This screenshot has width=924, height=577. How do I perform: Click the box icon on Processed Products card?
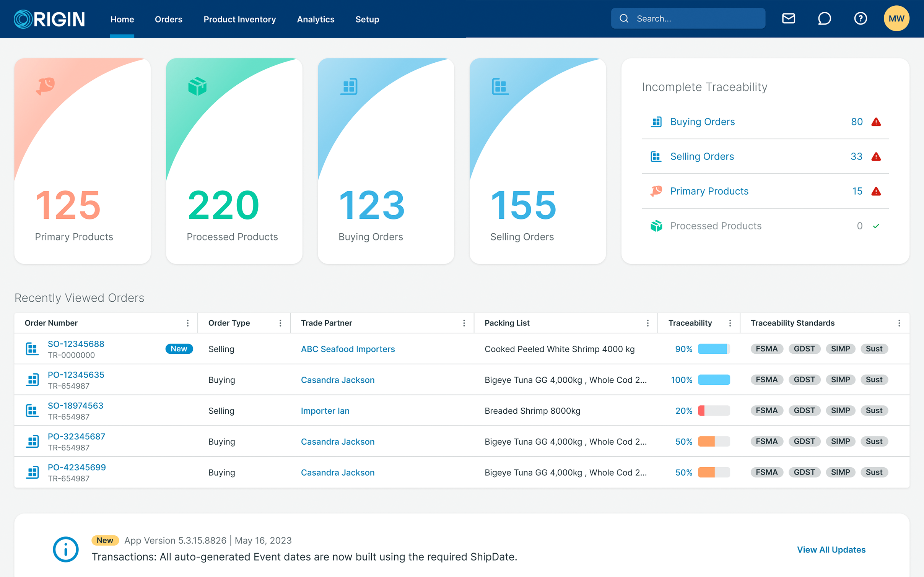[197, 86]
